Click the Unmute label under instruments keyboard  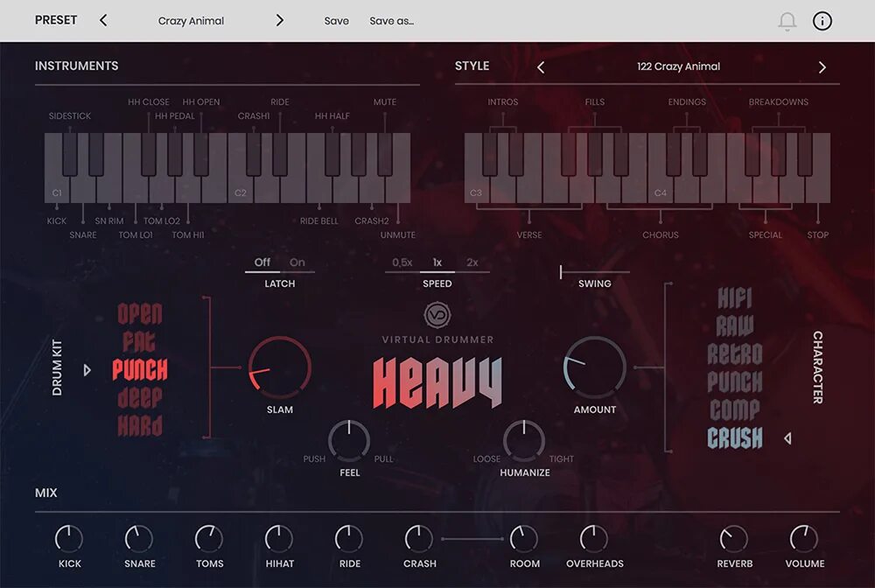point(398,234)
